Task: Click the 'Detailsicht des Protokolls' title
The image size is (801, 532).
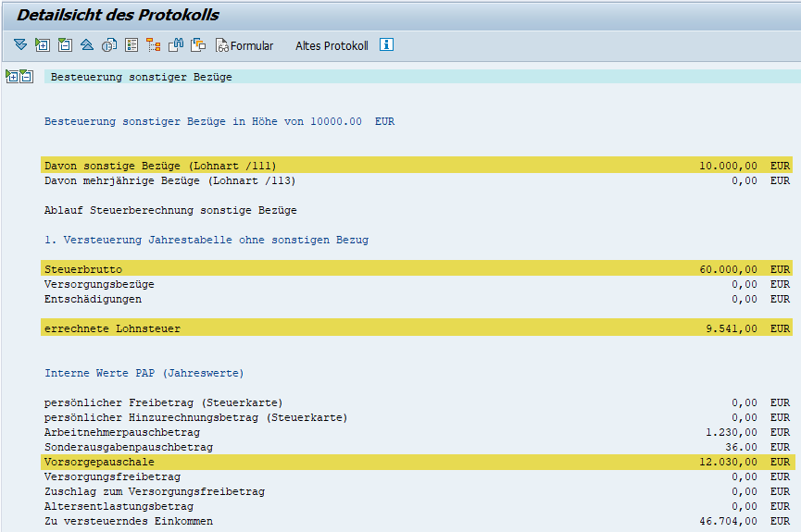Action: 118,15
